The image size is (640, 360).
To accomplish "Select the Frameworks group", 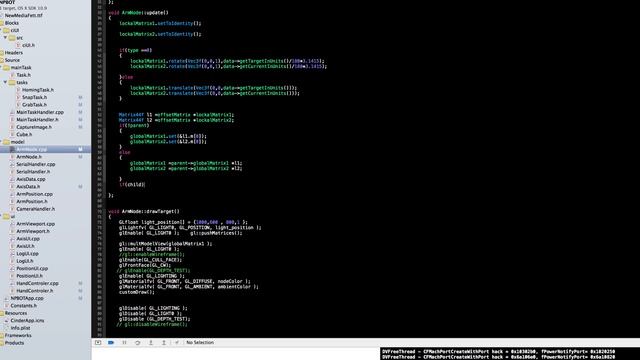I will [x=18, y=336].
